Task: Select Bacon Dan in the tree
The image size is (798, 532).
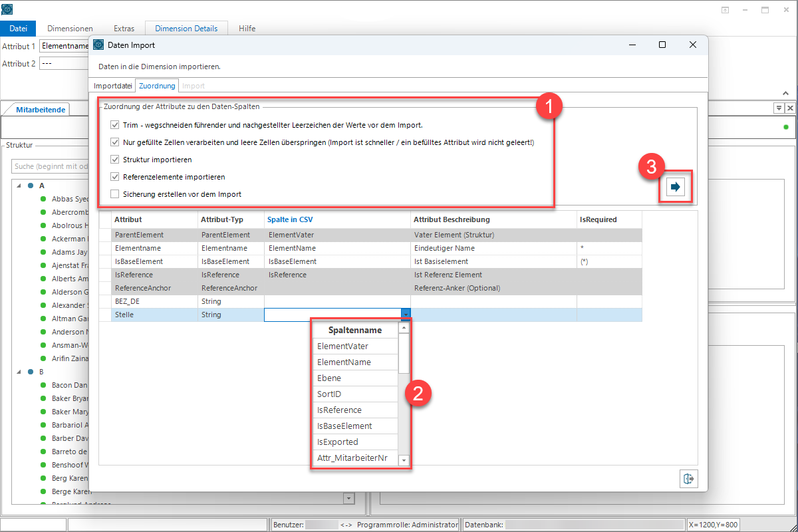Action: pyautogui.click(x=69, y=385)
